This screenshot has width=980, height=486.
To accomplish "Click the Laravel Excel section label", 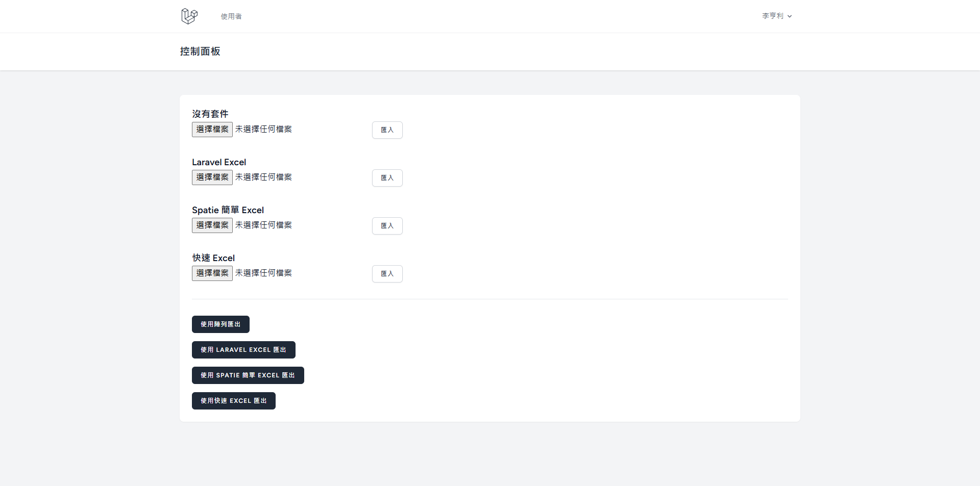I will tap(219, 162).
